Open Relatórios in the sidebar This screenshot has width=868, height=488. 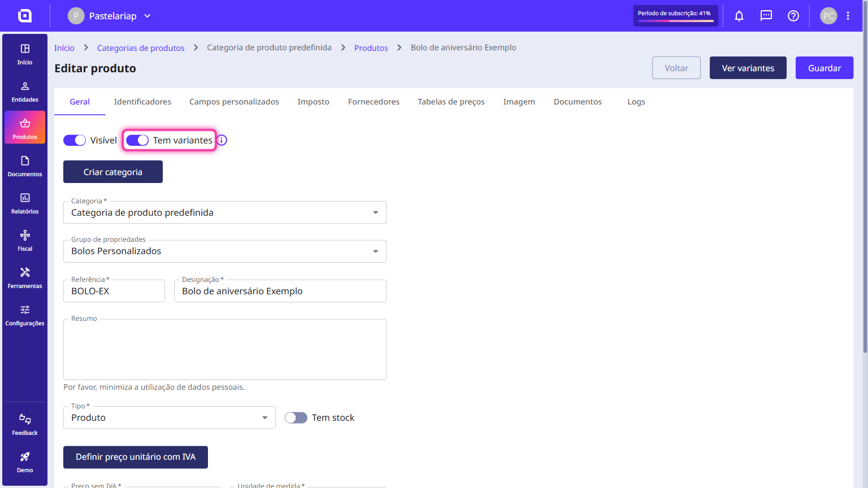click(25, 203)
